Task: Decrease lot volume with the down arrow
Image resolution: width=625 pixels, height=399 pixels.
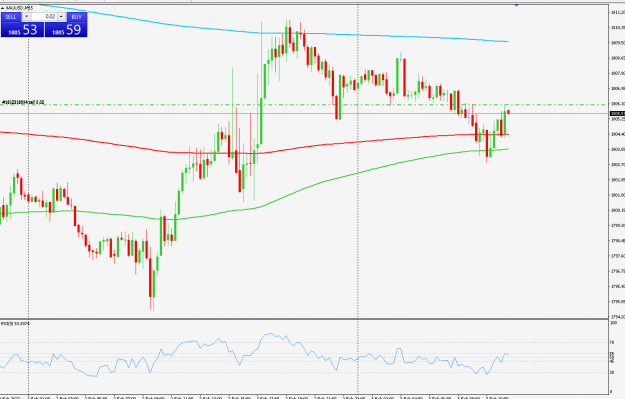Action: [x=26, y=17]
